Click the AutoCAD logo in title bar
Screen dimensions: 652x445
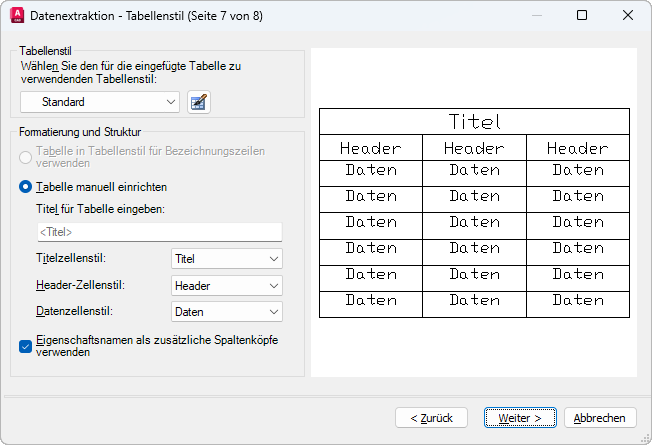point(16,16)
